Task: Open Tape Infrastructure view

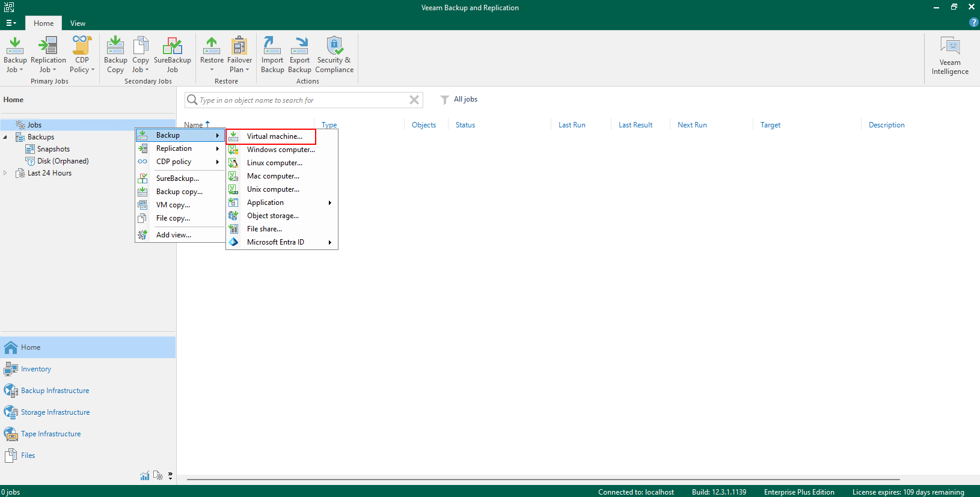Action: click(x=88, y=434)
